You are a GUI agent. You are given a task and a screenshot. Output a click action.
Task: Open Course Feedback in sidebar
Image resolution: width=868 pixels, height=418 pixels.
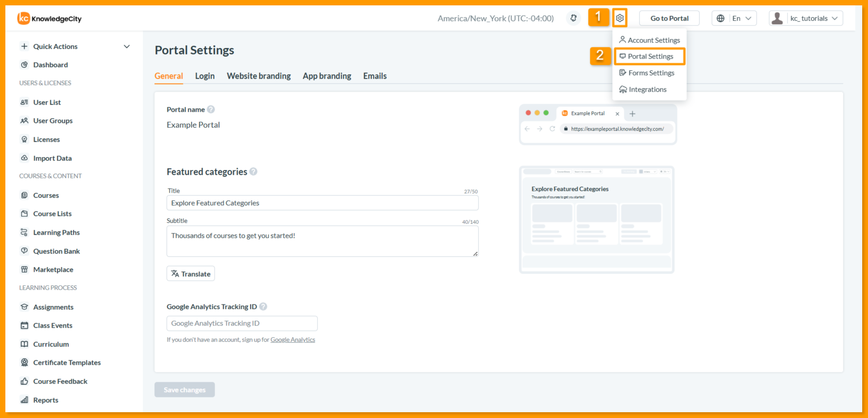coord(60,381)
